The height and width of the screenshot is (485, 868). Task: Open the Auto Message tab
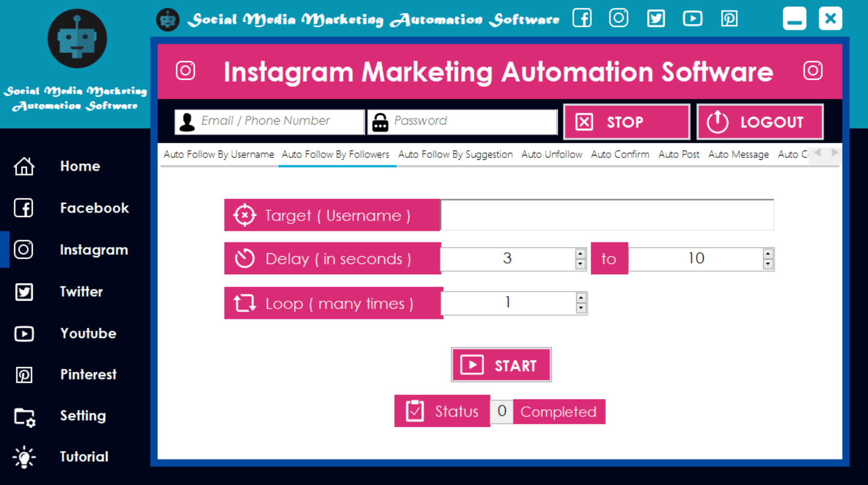tap(738, 154)
